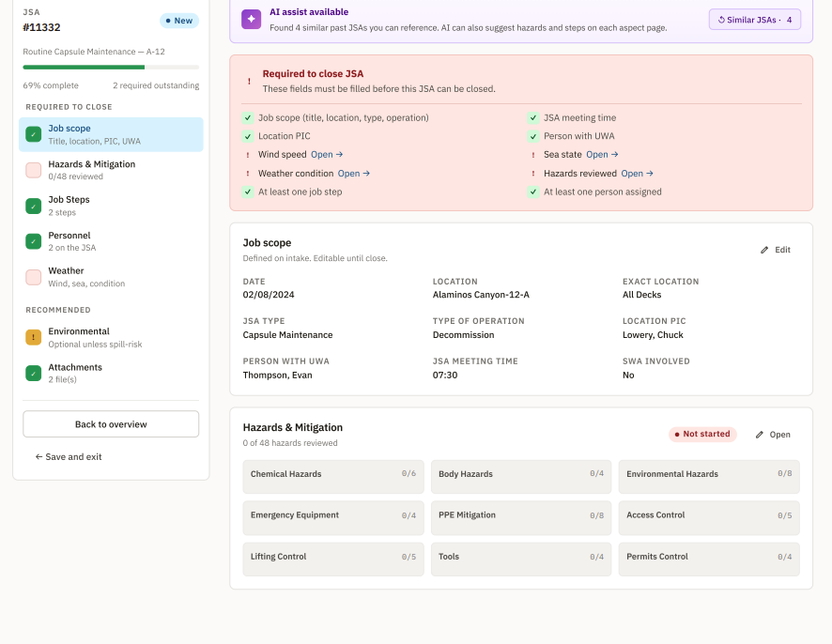This screenshot has height=644, width=832.
Task: Click the empty status box for Hazards & Mitigation in sidebar
Action: (34, 170)
